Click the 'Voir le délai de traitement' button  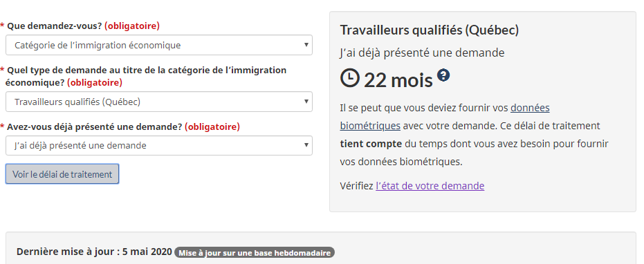[62, 174]
